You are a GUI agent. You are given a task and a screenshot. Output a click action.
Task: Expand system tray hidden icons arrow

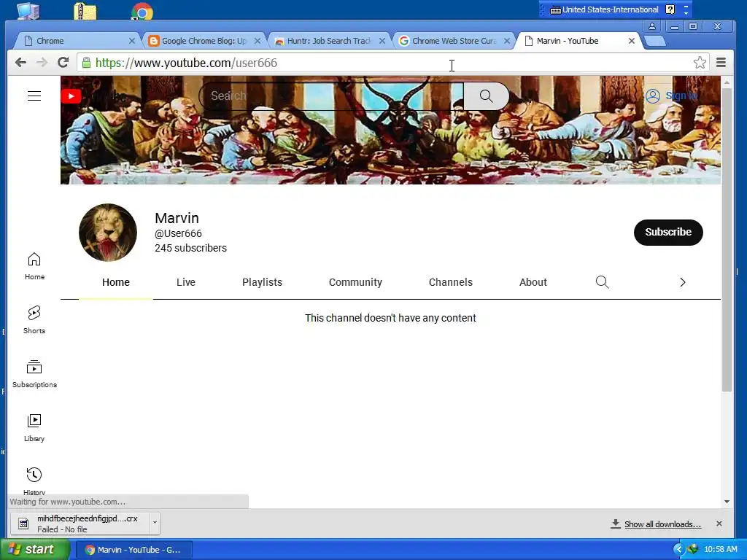(x=678, y=550)
